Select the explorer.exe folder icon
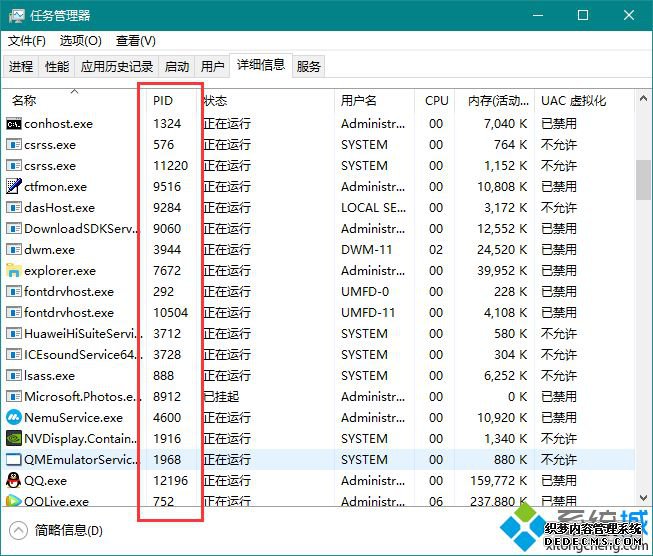The width and height of the screenshot is (653, 556). (x=14, y=271)
